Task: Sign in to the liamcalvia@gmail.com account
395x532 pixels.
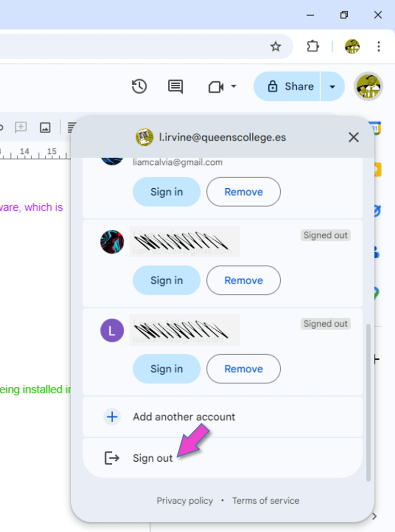Action: [166, 192]
